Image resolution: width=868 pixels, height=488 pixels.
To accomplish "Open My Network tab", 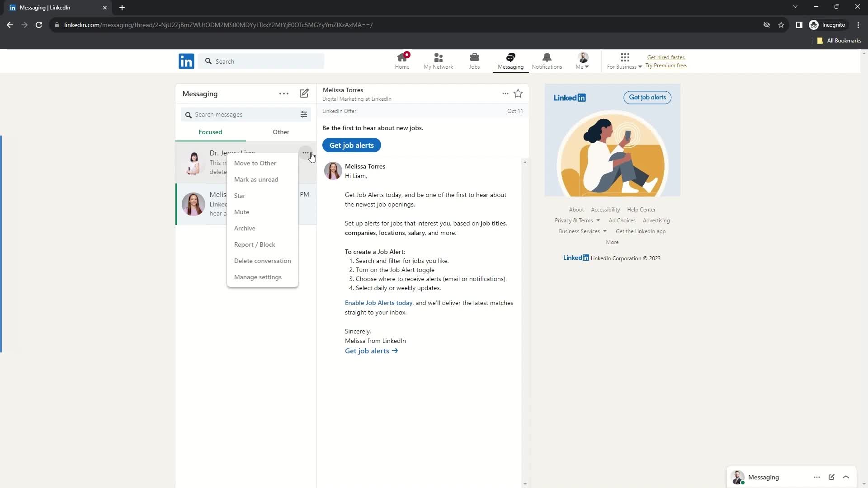I will click(x=438, y=60).
